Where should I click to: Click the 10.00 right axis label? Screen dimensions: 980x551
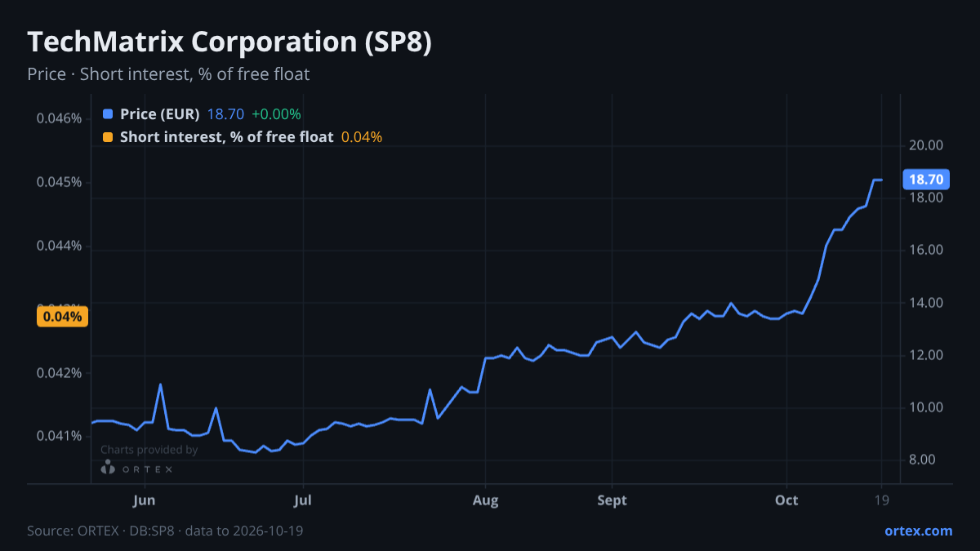[x=926, y=407]
